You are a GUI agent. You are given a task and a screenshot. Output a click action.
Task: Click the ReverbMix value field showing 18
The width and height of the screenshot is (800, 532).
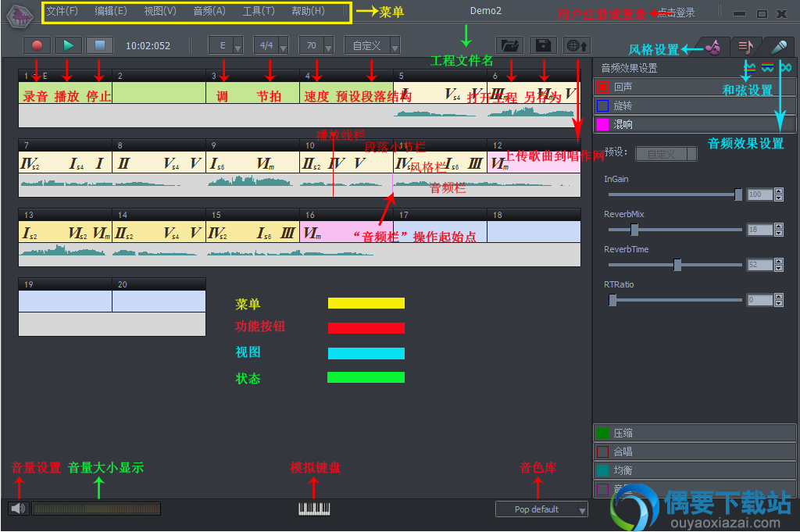pyautogui.click(x=759, y=230)
